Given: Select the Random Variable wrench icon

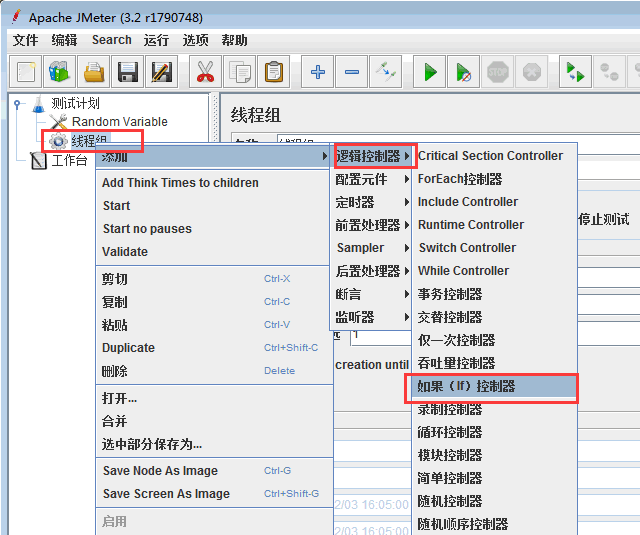Looking at the screenshot, I should 58,122.
